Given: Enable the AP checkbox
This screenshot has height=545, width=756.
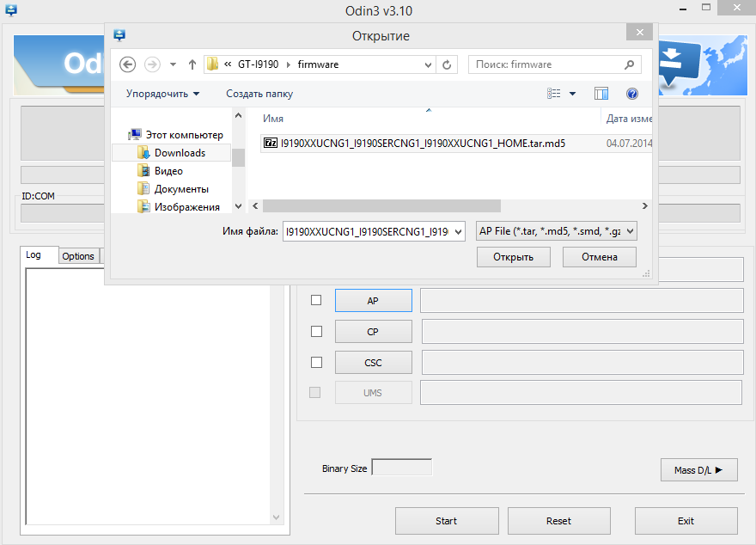Looking at the screenshot, I should coord(316,300).
